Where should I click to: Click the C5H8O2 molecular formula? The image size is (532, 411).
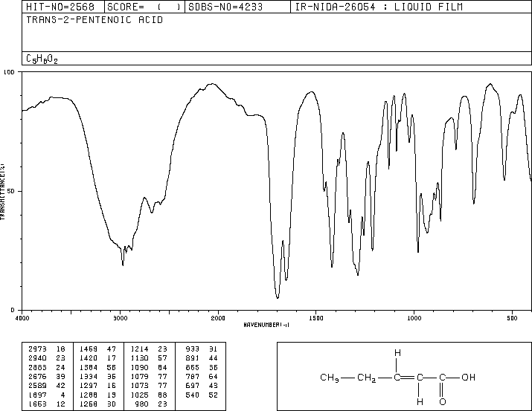click(x=42, y=59)
